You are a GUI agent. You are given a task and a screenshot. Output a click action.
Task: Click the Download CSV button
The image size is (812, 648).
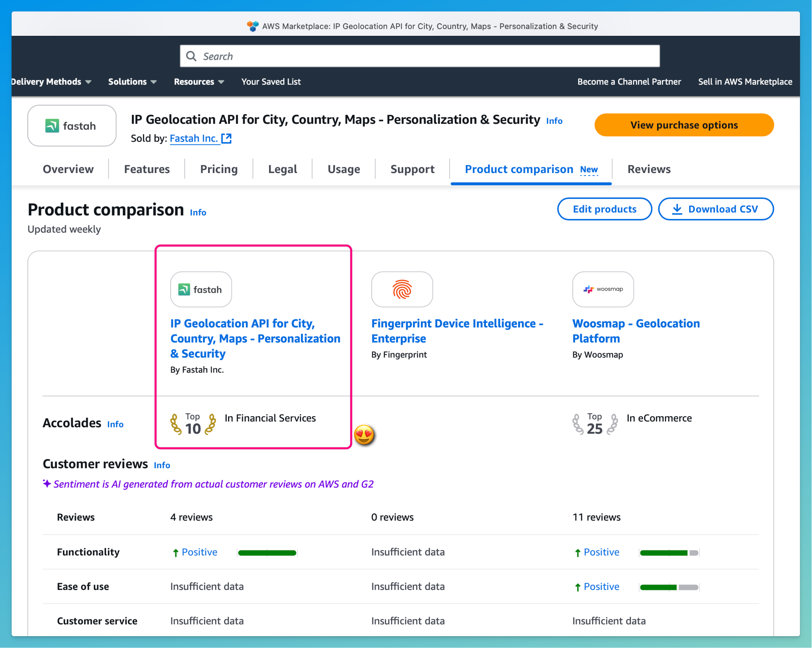click(x=716, y=209)
